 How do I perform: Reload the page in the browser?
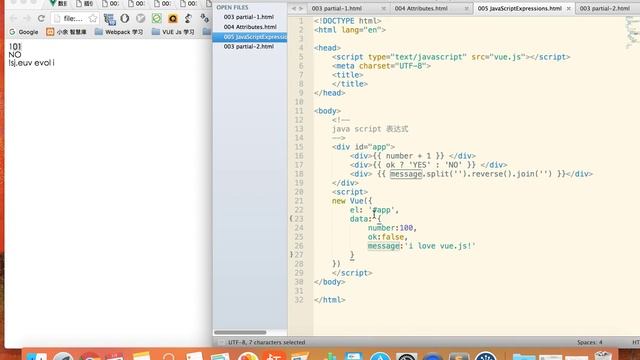tap(41, 18)
